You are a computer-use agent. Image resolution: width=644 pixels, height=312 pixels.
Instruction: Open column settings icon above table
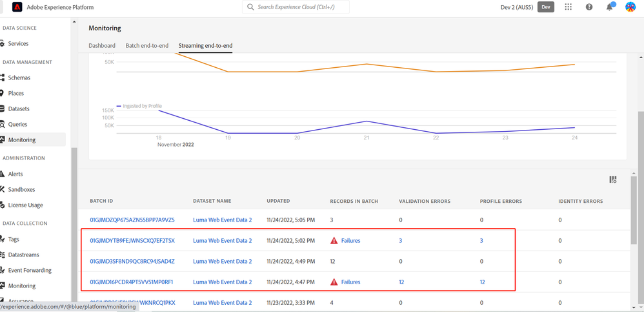click(x=613, y=180)
